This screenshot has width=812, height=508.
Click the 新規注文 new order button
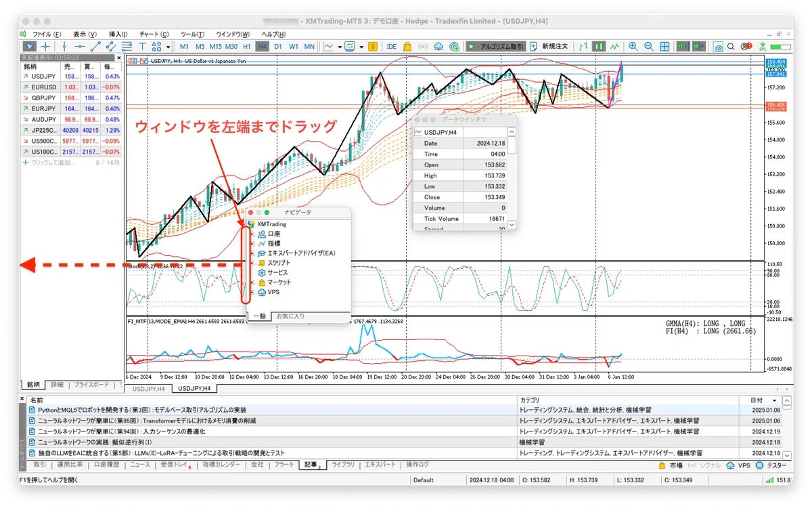point(550,47)
